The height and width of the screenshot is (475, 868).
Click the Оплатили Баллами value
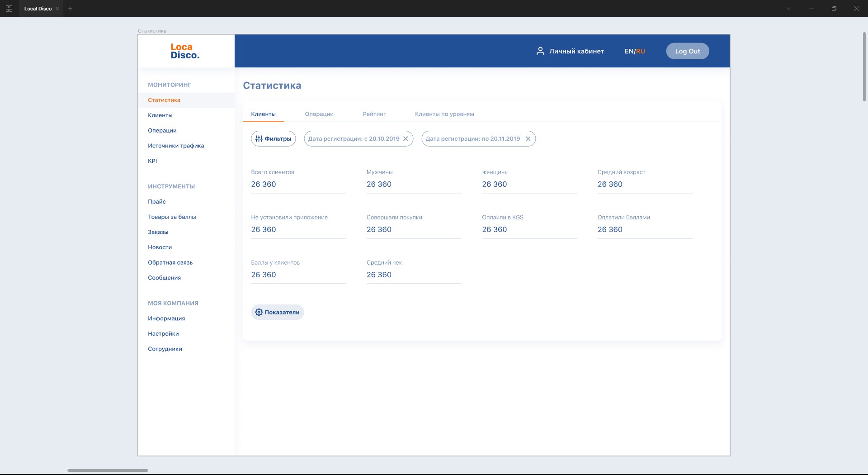pos(610,229)
